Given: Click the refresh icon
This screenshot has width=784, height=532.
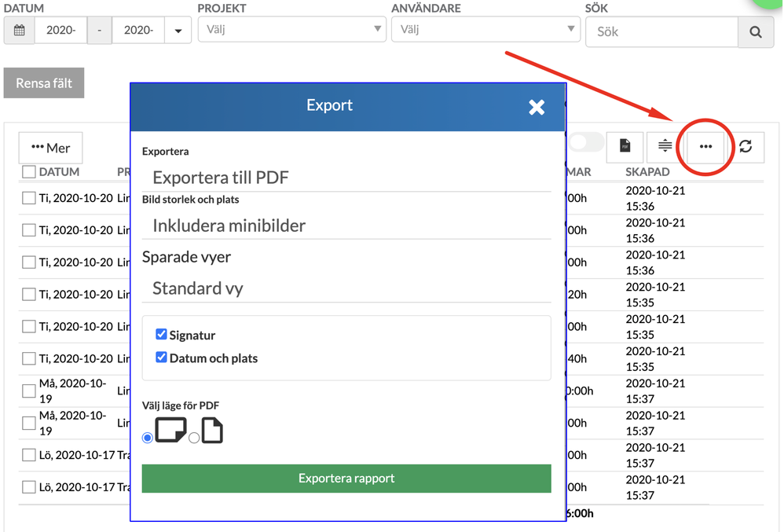Looking at the screenshot, I should tap(746, 146).
